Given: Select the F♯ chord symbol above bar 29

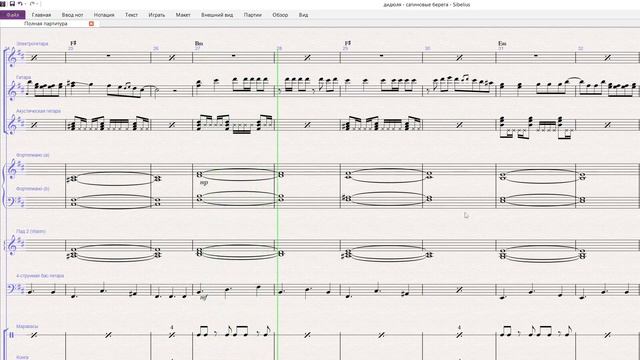Looking at the screenshot, I should click(348, 43).
